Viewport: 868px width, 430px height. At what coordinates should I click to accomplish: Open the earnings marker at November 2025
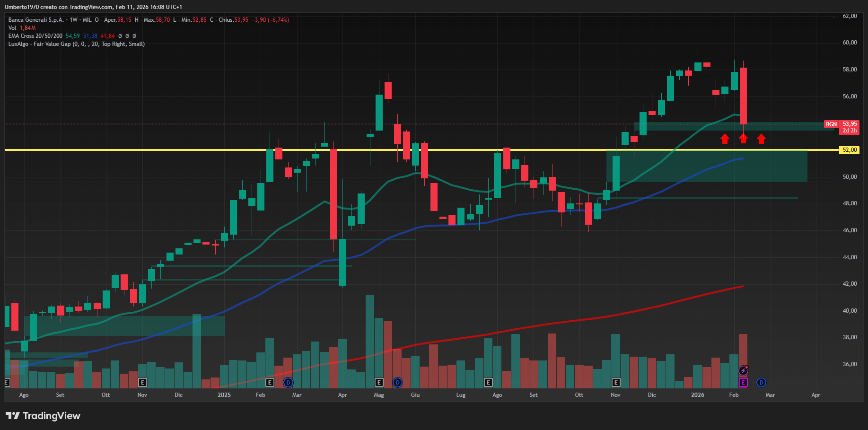tap(615, 382)
